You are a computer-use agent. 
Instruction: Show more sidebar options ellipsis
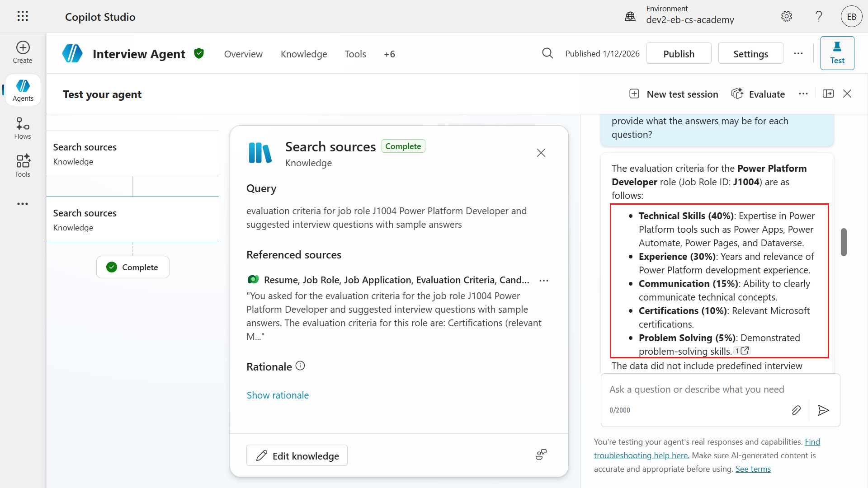(x=23, y=204)
